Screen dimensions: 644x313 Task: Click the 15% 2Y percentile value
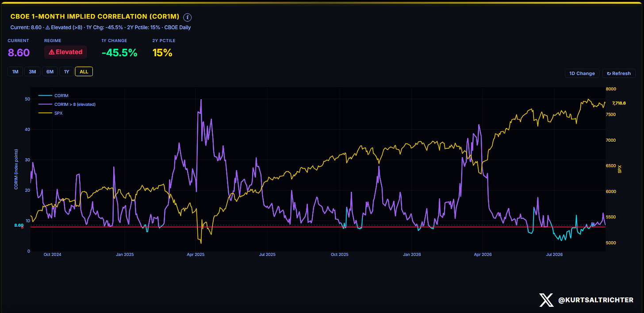[x=162, y=53]
